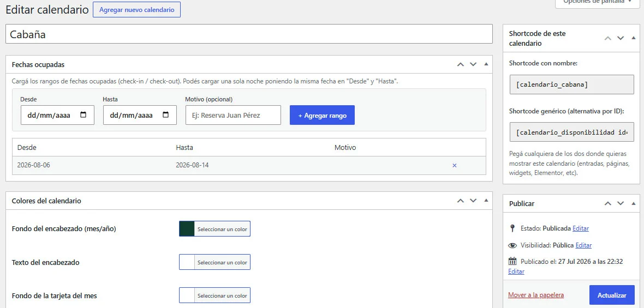This screenshot has width=644, height=308.
Task: Click the Hasta table column header
Action: click(184, 147)
